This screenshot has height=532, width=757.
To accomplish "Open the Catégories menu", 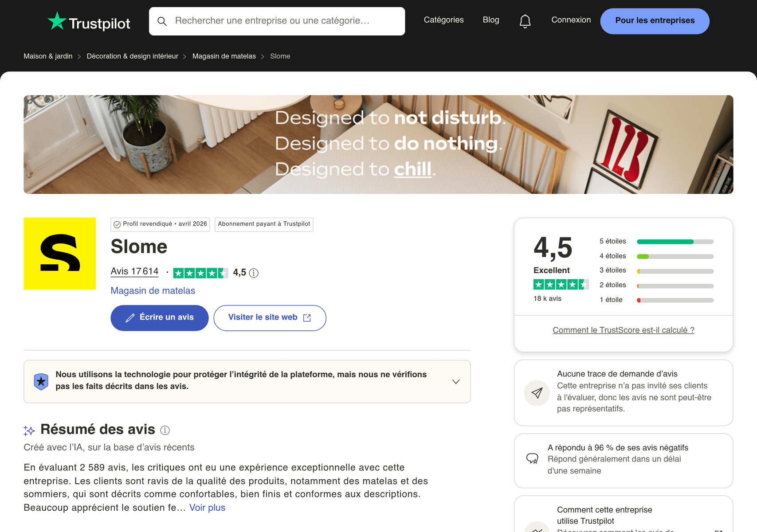I will [443, 20].
